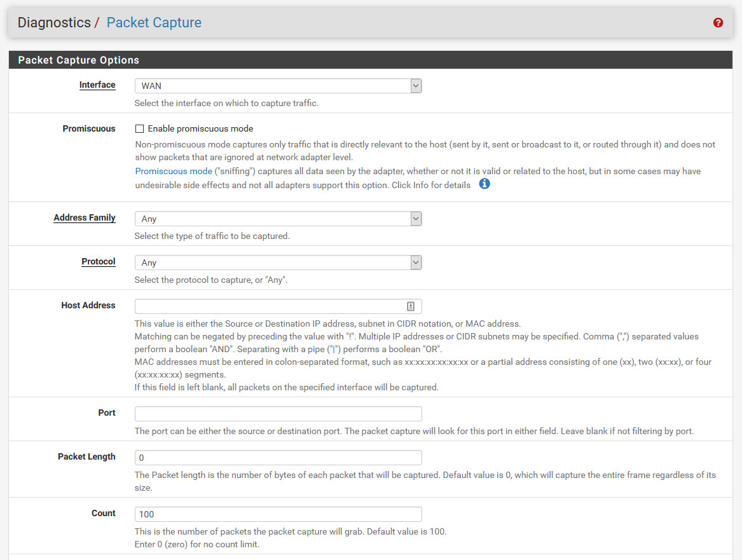The image size is (742, 560).
Task: Click 'Enter 0 (zero) for no count limit.' text
Action: 197,544
